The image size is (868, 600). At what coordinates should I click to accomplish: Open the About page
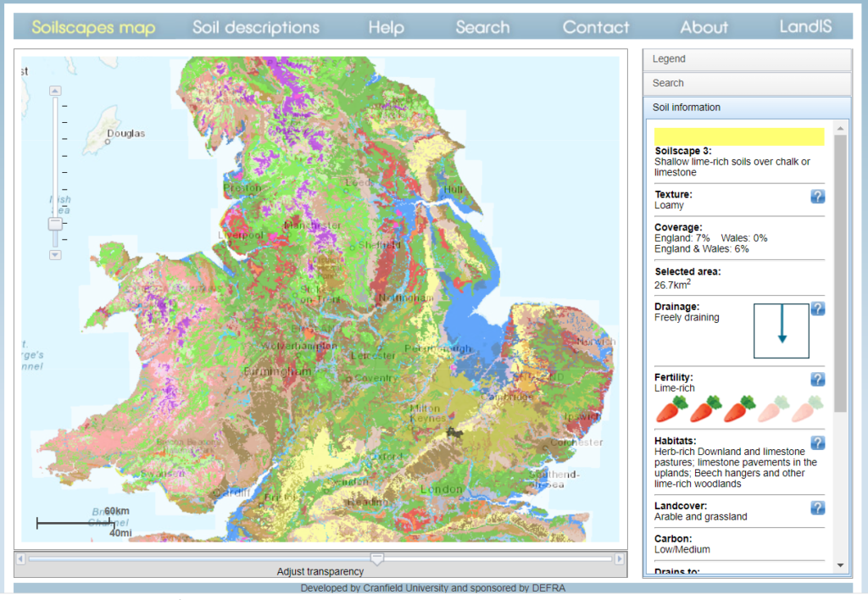(x=704, y=27)
